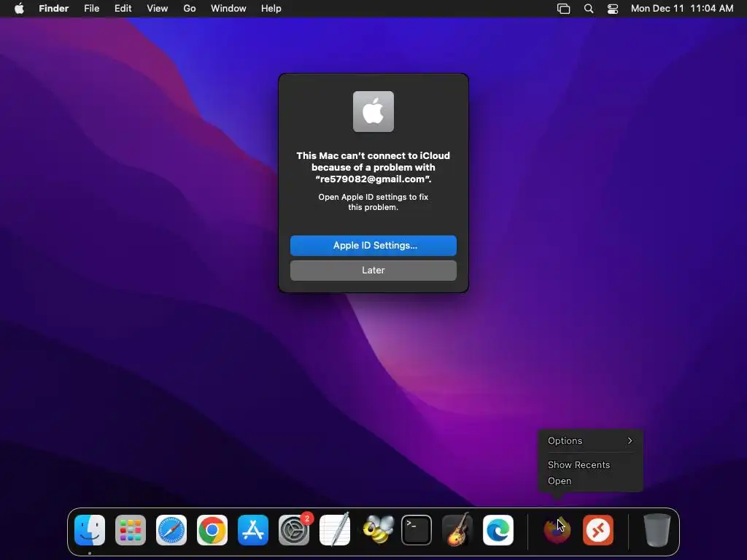Click the Firefox icon in the Dock

(x=557, y=530)
